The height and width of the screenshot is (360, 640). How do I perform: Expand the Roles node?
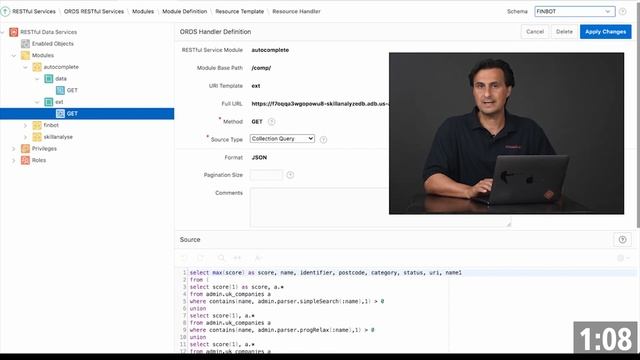click(14, 160)
